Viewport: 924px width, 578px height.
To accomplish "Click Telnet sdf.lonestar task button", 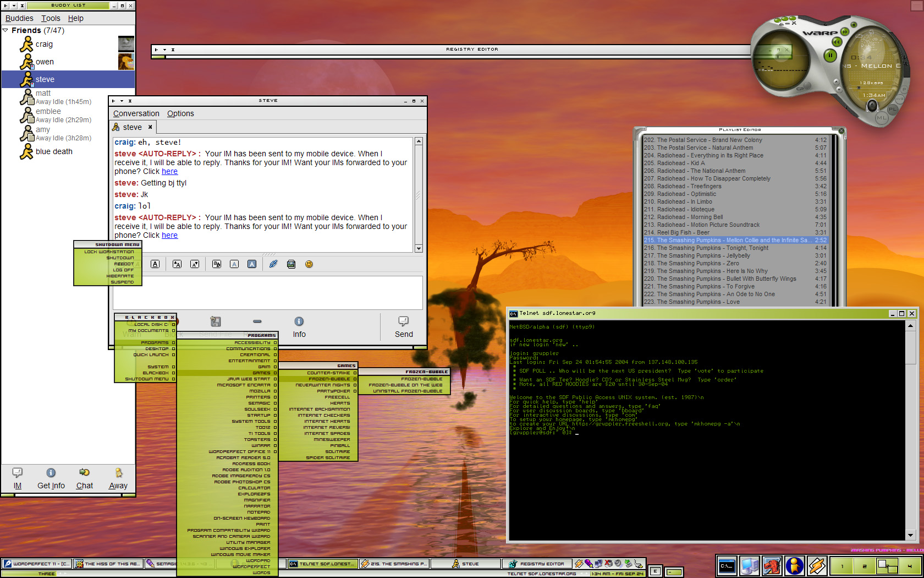I will 322,564.
